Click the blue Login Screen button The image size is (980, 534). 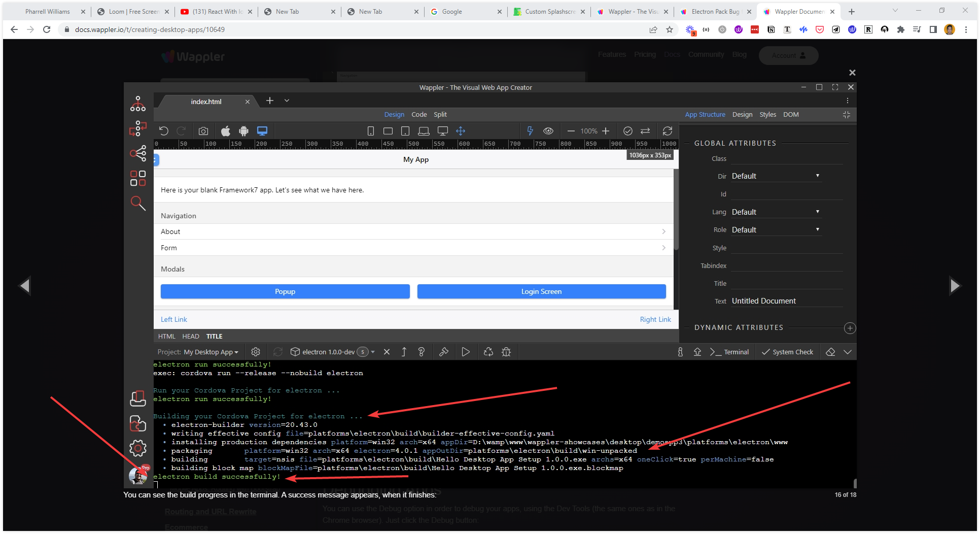(x=542, y=291)
